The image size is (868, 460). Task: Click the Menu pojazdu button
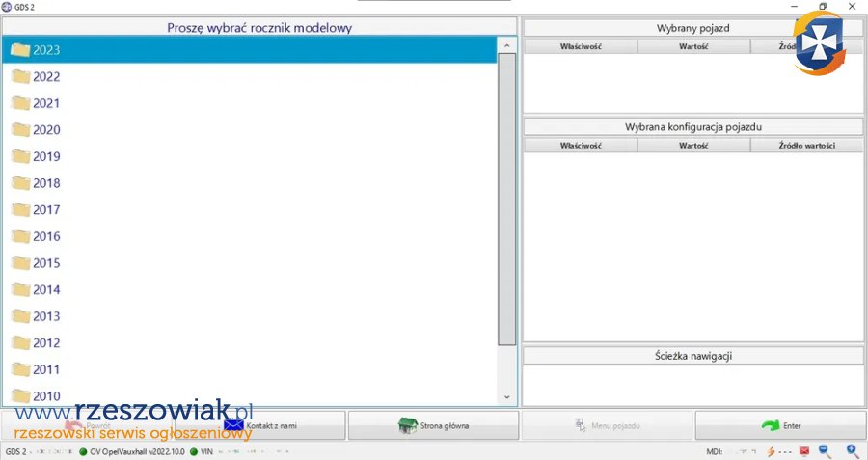click(607, 425)
